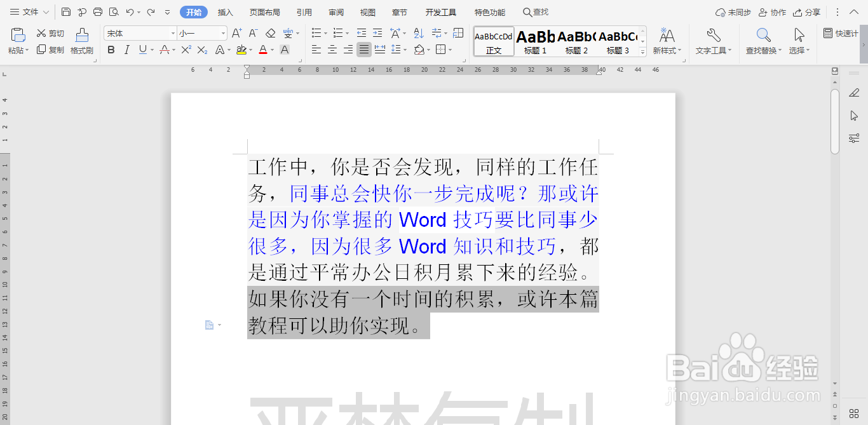The width and height of the screenshot is (868, 425).
Task: Toggle Align Right
Action: coord(348,50)
